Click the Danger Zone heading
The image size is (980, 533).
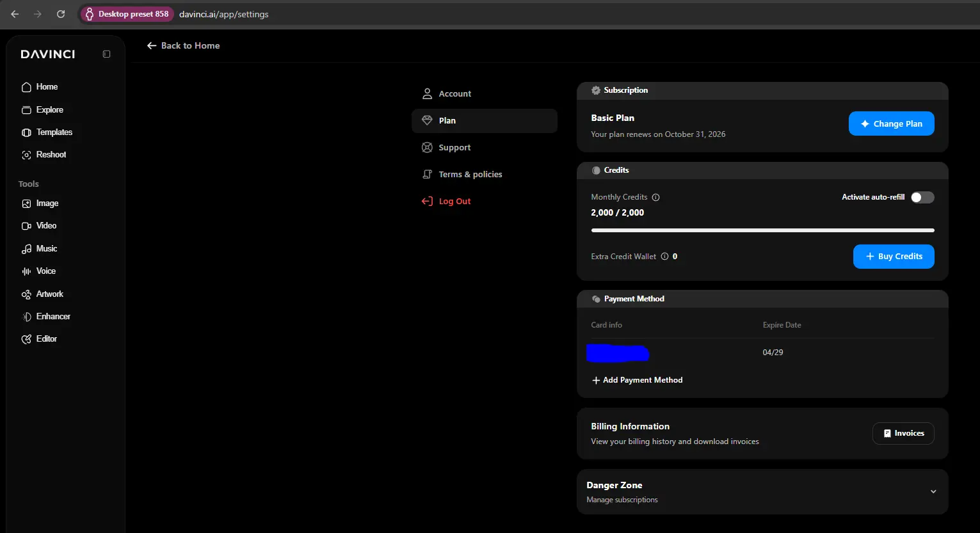(x=615, y=486)
